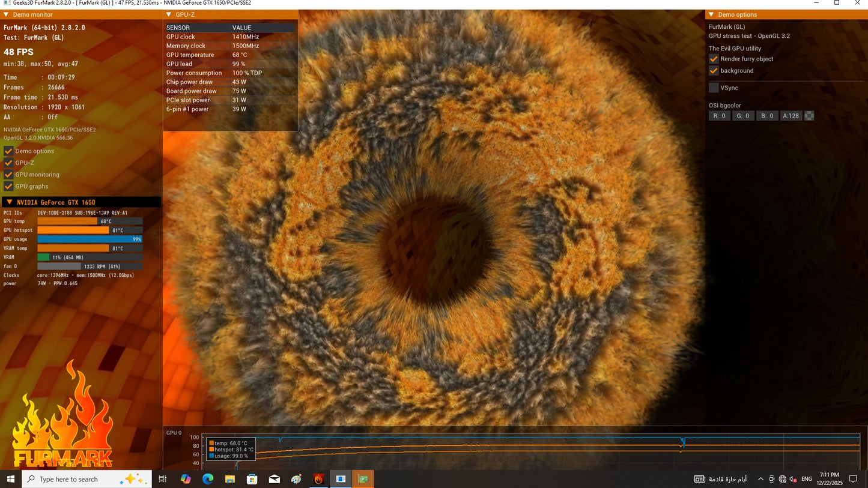868x488 pixels.
Task: Click the GPU hotspot 81°C bar
Action: tap(90, 230)
